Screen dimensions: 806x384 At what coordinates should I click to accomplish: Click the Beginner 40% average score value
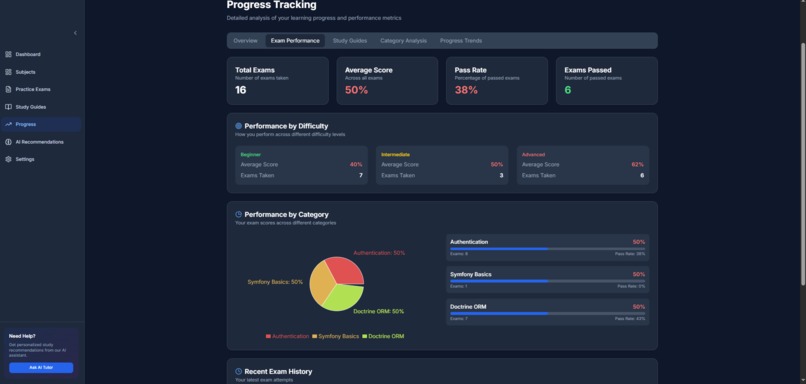[x=356, y=164]
